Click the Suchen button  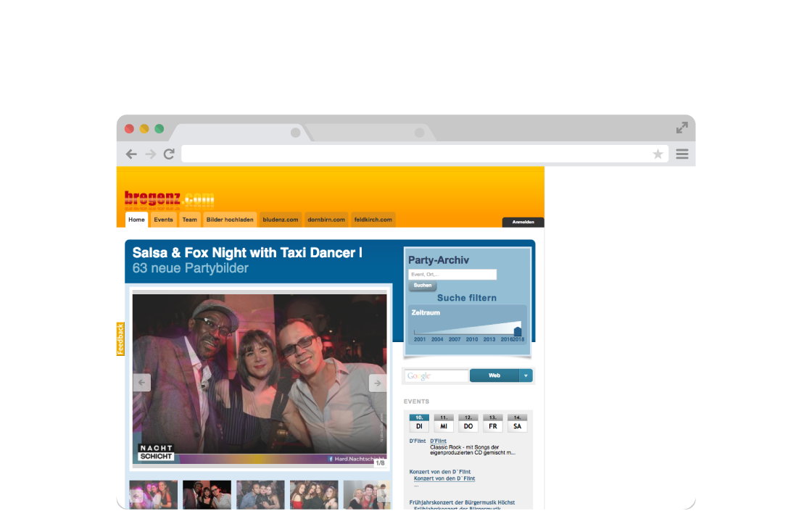(x=423, y=286)
